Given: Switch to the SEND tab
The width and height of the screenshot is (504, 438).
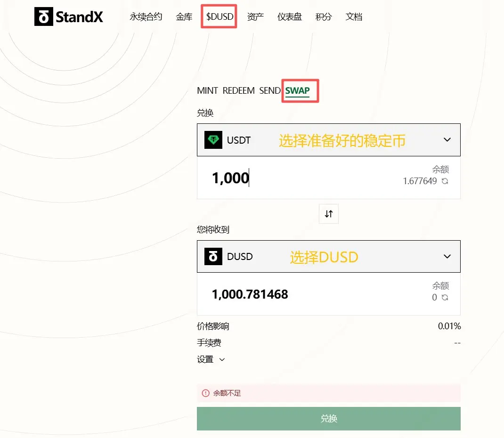Looking at the screenshot, I should 270,90.
